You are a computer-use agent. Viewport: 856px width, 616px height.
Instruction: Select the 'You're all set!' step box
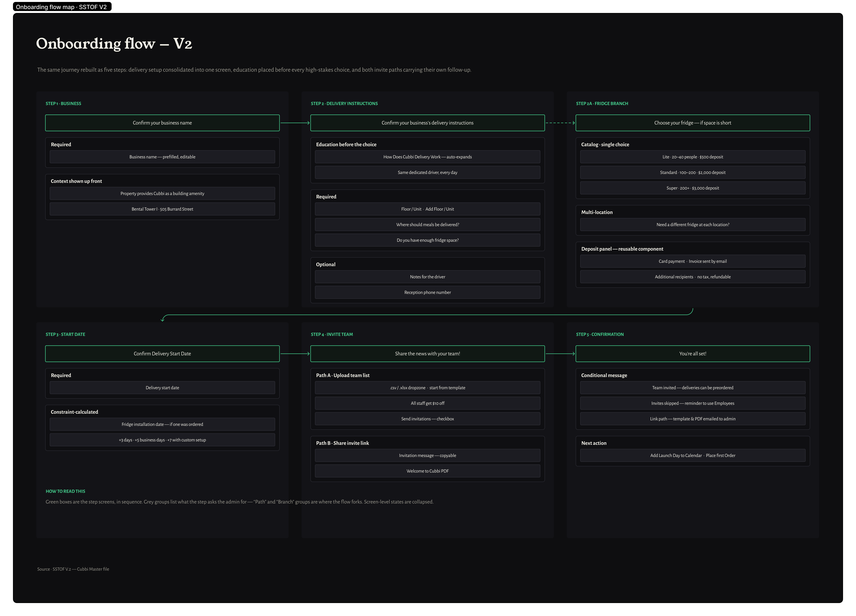(693, 354)
